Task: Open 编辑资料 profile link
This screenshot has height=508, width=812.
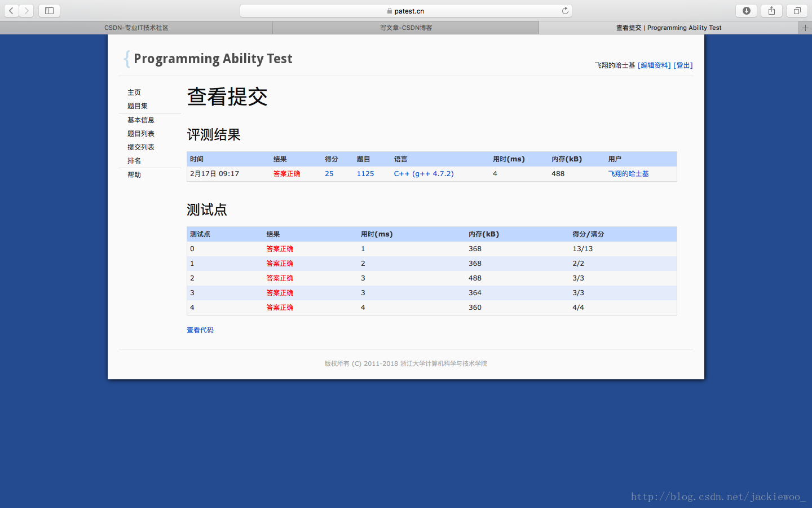Action: click(x=654, y=65)
